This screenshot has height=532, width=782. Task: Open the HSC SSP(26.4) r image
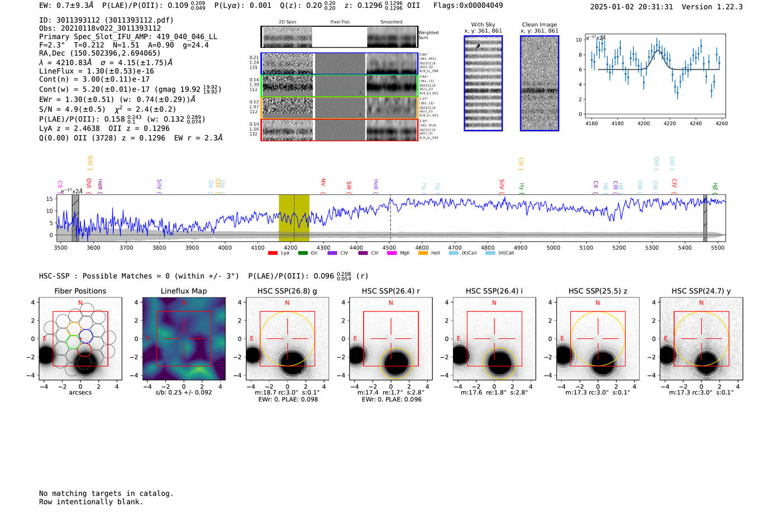[390, 338]
